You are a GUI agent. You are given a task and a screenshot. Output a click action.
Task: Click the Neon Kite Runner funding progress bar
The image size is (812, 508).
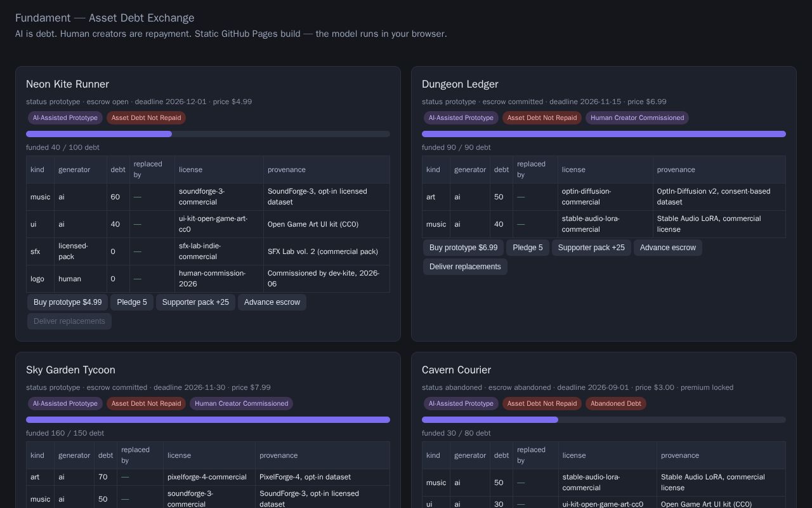tap(208, 134)
